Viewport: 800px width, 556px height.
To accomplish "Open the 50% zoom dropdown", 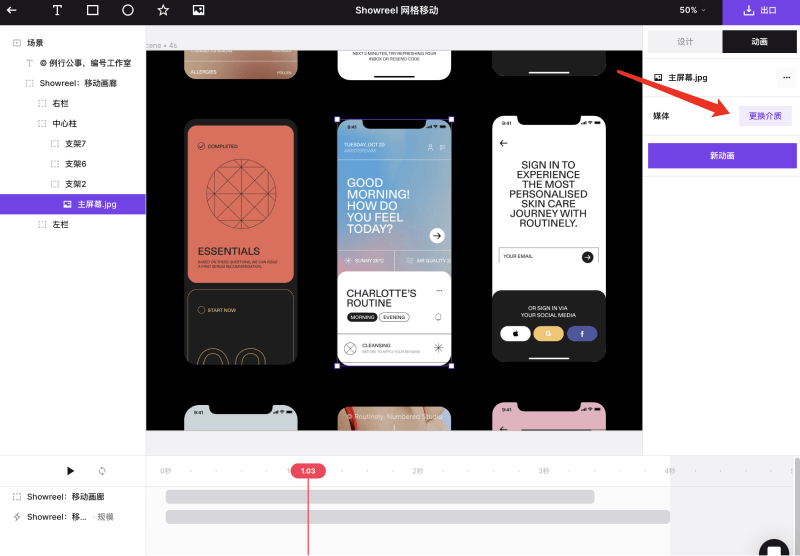I will click(693, 10).
